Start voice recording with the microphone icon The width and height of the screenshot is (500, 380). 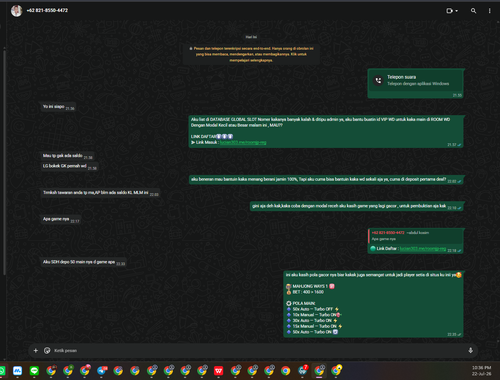click(470, 350)
